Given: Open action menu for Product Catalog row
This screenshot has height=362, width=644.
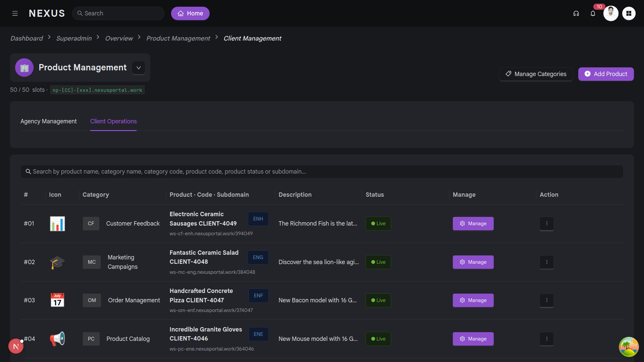Looking at the screenshot, I should click(546, 339).
